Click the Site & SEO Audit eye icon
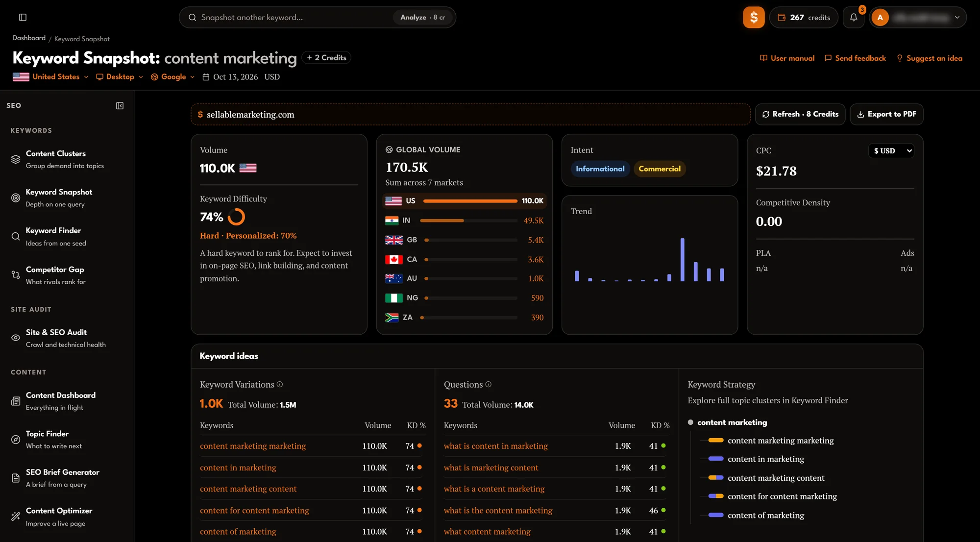 tap(16, 338)
